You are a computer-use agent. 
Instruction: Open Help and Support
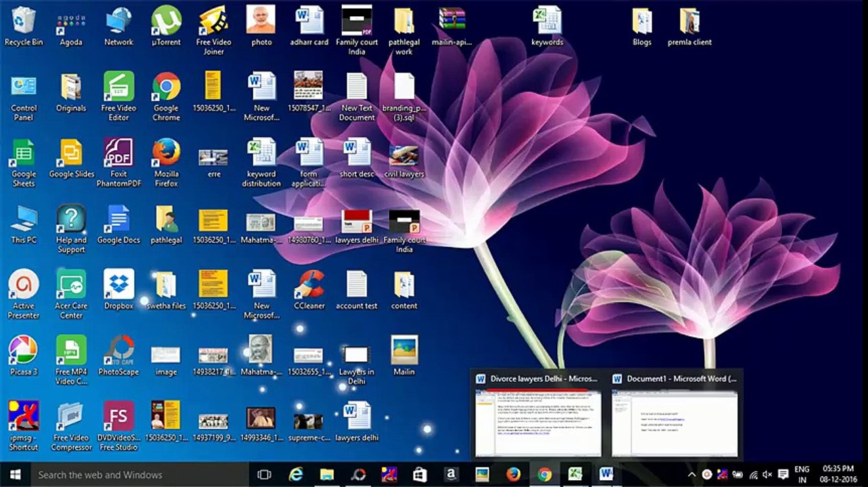pos(71,229)
